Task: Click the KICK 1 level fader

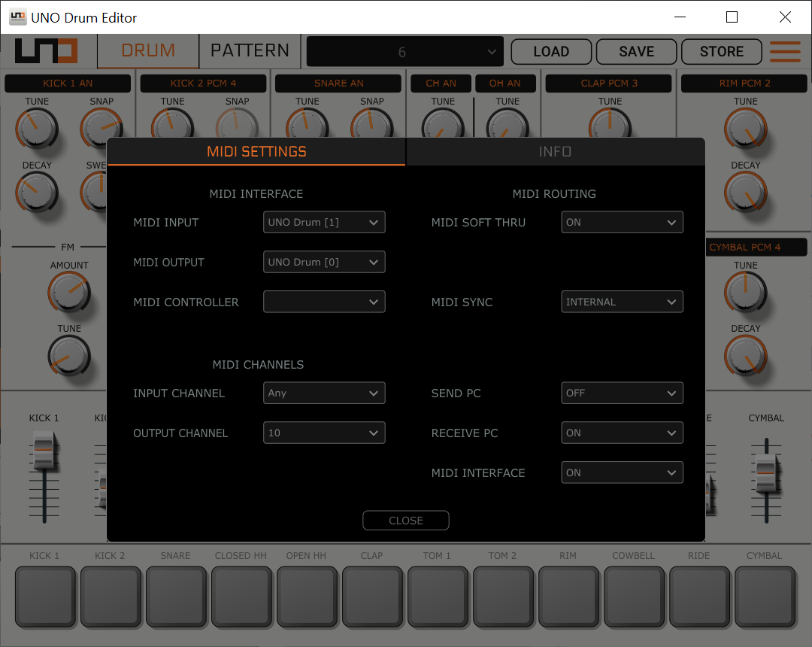Action: pos(44,452)
